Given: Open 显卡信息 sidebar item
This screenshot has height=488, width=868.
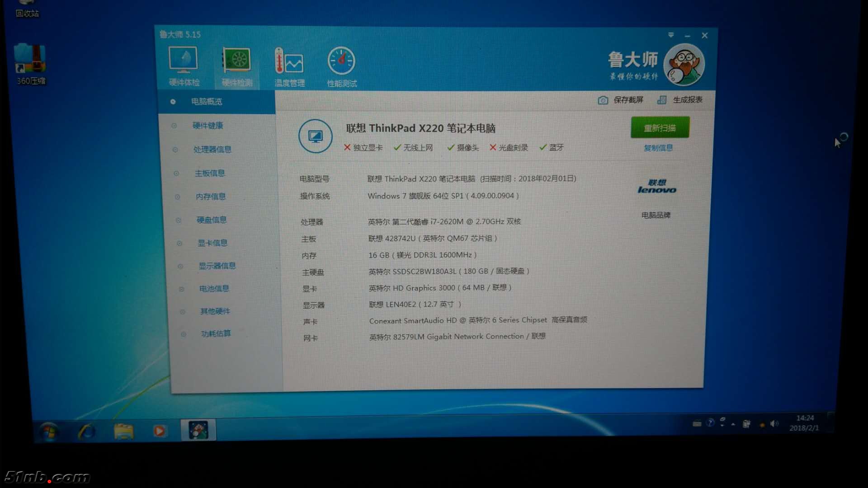Looking at the screenshot, I should click(x=212, y=243).
